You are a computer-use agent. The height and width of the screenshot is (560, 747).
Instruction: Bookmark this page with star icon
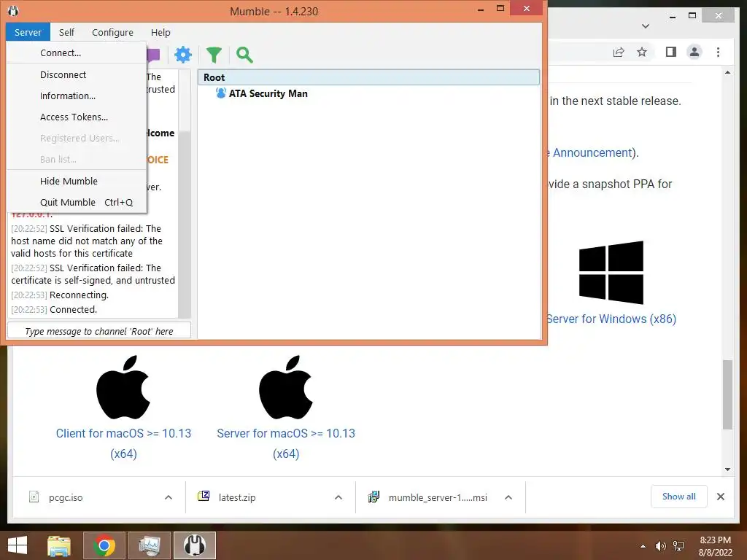click(x=642, y=52)
